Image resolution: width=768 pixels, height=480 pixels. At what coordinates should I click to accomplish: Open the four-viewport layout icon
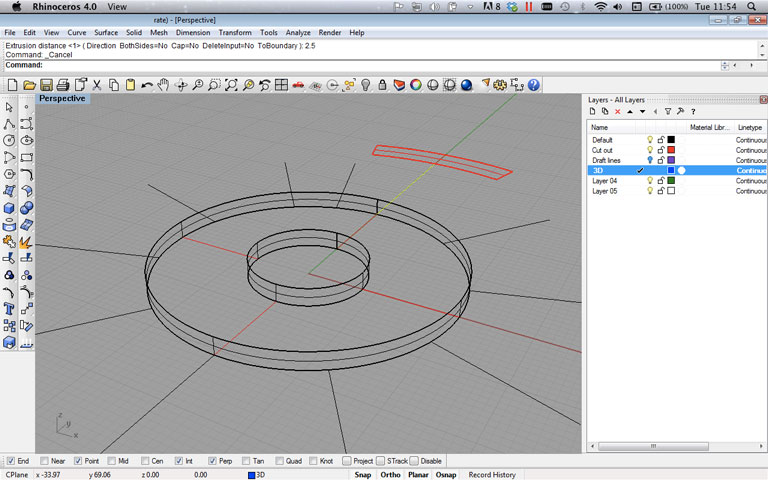281,85
